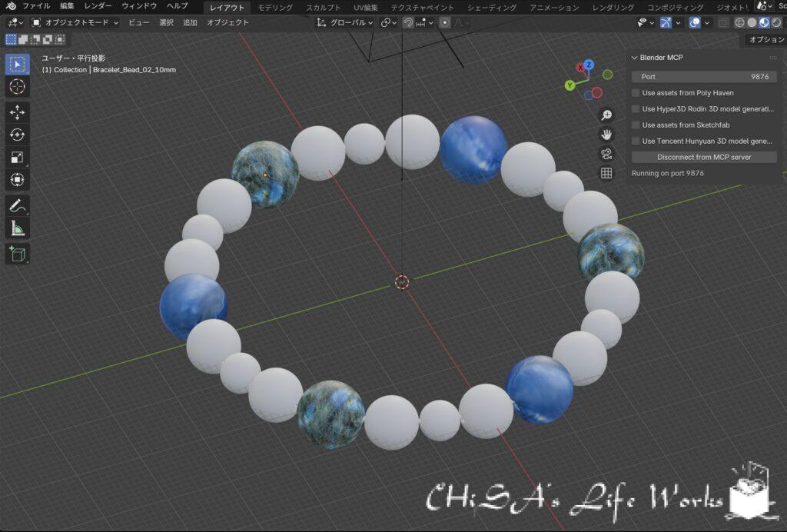Screen dimensions: 787x532
Task: Choose the intersect selection mode icon
Action: (x=60, y=39)
